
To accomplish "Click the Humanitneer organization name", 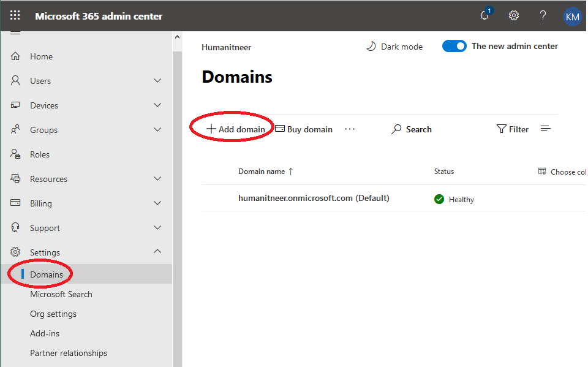I will click(227, 47).
